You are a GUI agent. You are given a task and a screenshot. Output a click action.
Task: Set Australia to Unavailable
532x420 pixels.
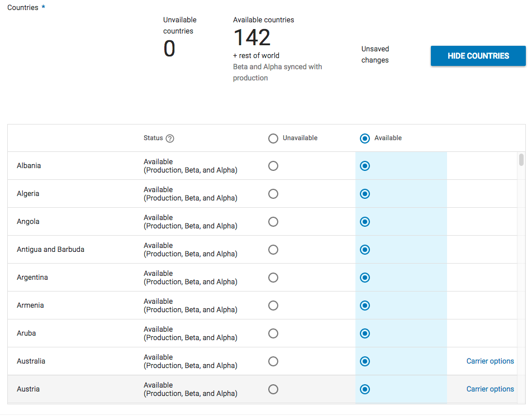pos(273,361)
